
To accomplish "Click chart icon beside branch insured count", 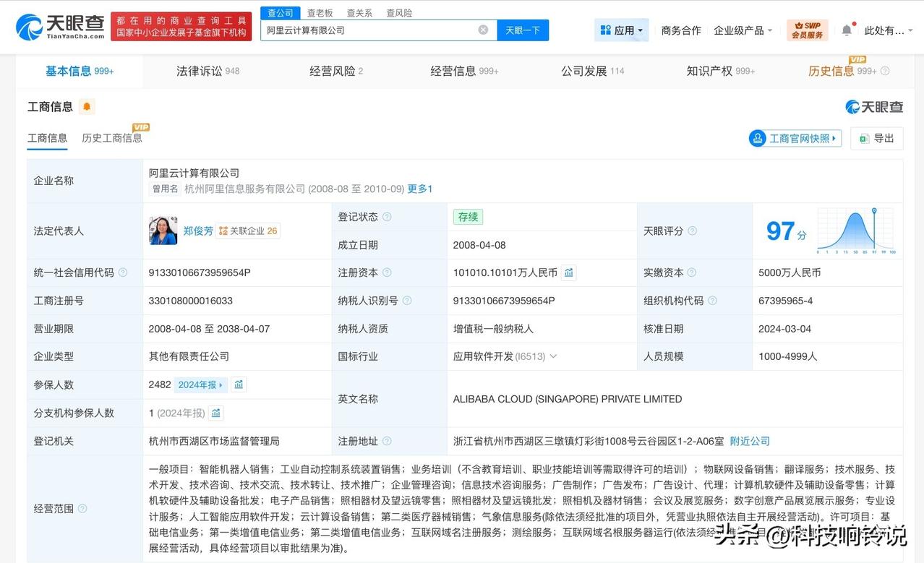I will 216,413.
